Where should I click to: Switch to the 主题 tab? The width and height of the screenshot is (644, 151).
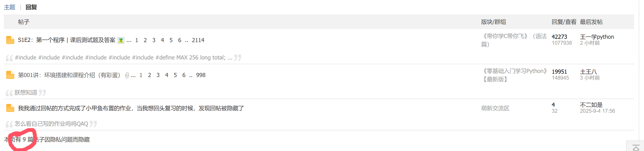pyautogui.click(x=10, y=7)
